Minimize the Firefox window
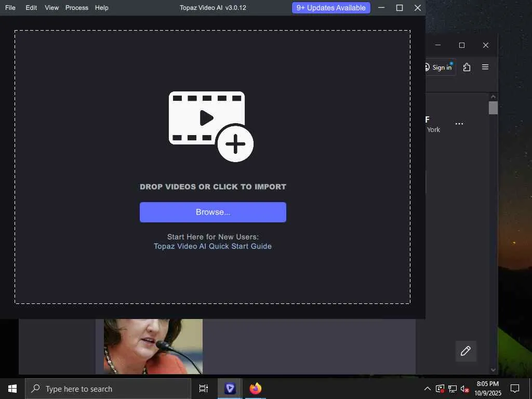The width and height of the screenshot is (532, 399). point(438,45)
